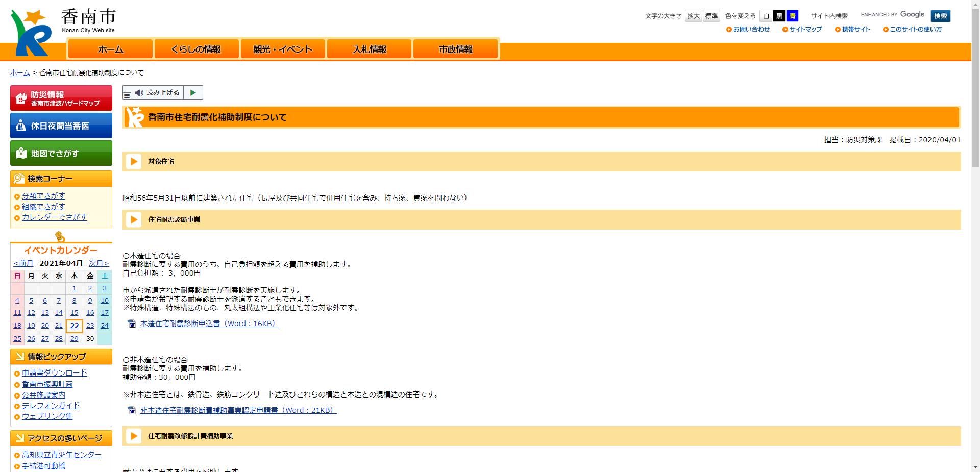Toggle text size to 拡大
The width and height of the screenshot is (980, 472).
click(693, 16)
